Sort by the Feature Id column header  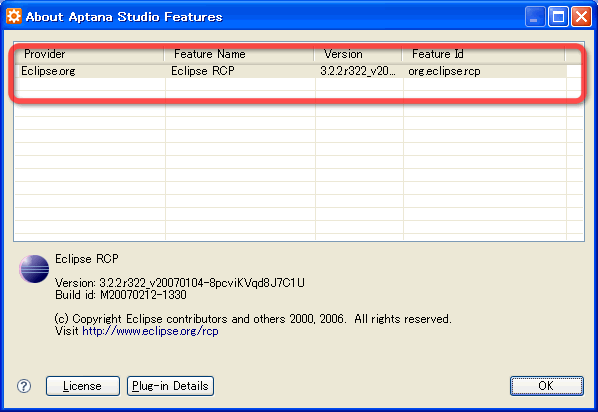coord(484,54)
